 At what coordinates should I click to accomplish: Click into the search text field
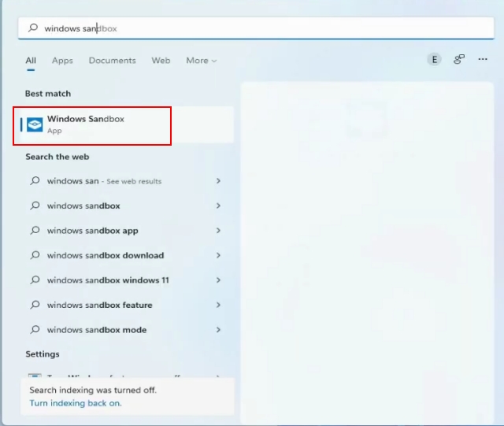click(x=256, y=28)
